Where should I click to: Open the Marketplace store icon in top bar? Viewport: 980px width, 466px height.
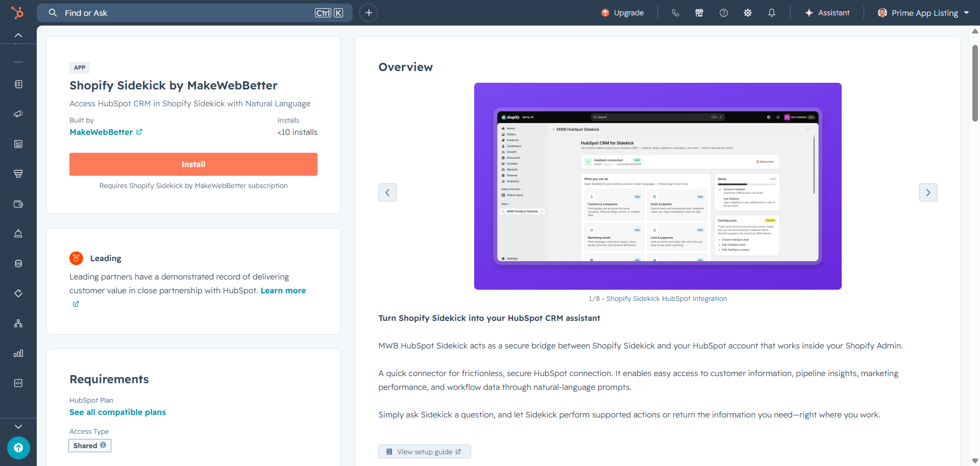click(x=699, y=13)
